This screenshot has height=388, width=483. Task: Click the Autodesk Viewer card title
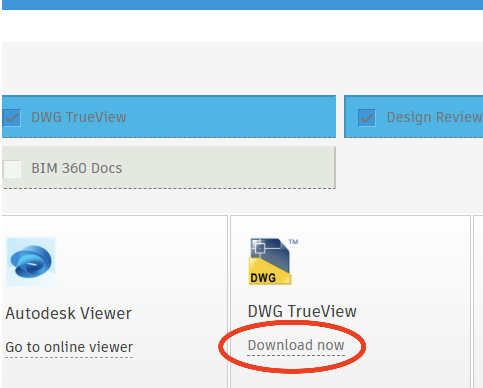click(68, 313)
